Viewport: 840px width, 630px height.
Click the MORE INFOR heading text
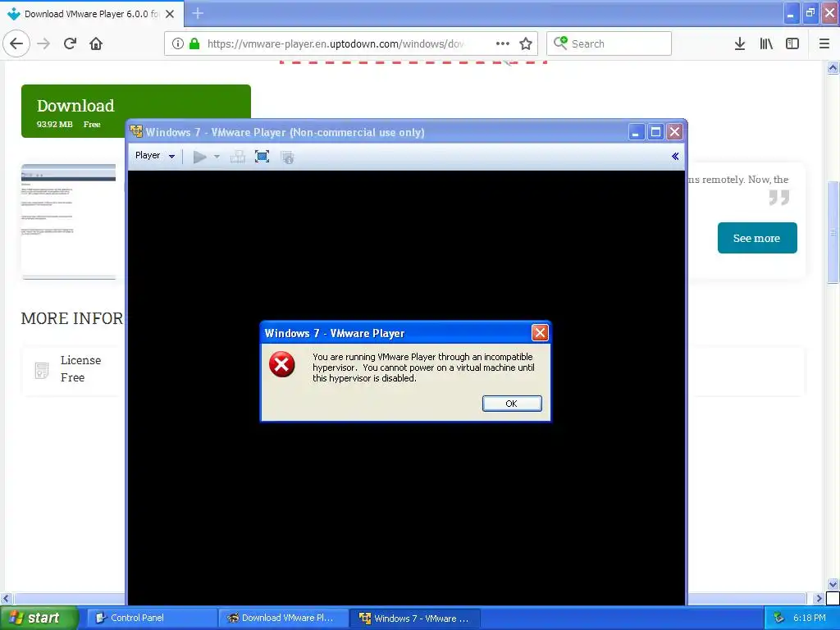click(x=72, y=318)
